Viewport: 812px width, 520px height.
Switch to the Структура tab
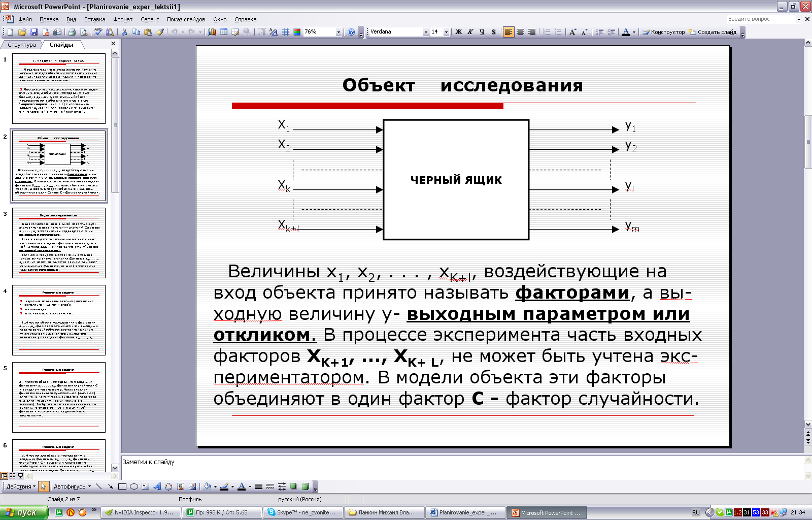pos(22,45)
